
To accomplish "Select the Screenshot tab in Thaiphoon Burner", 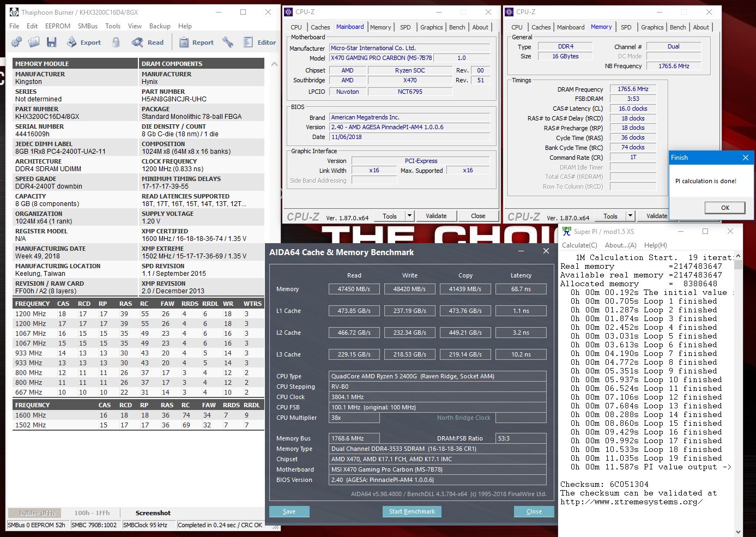I will pyautogui.click(x=153, y=513).
